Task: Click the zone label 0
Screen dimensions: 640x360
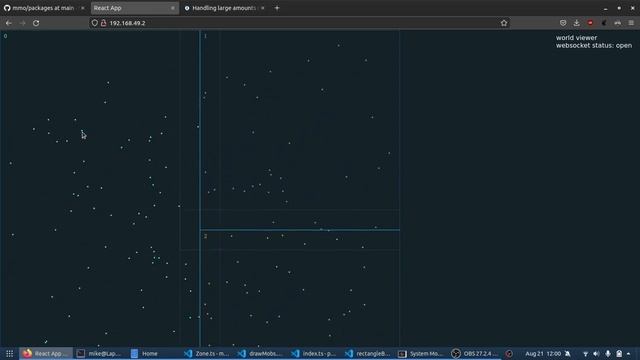Action: 5,36
